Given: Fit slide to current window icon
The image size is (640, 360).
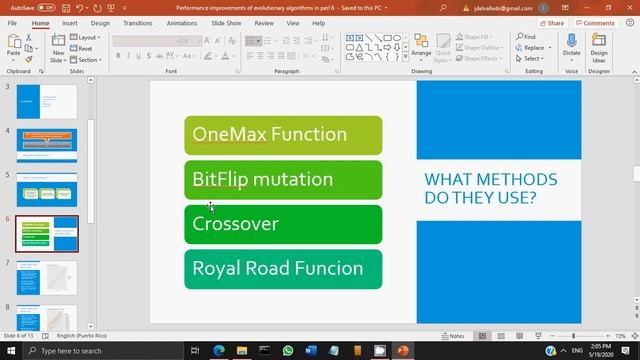Looking at the screenshot, I should (635, 336).
